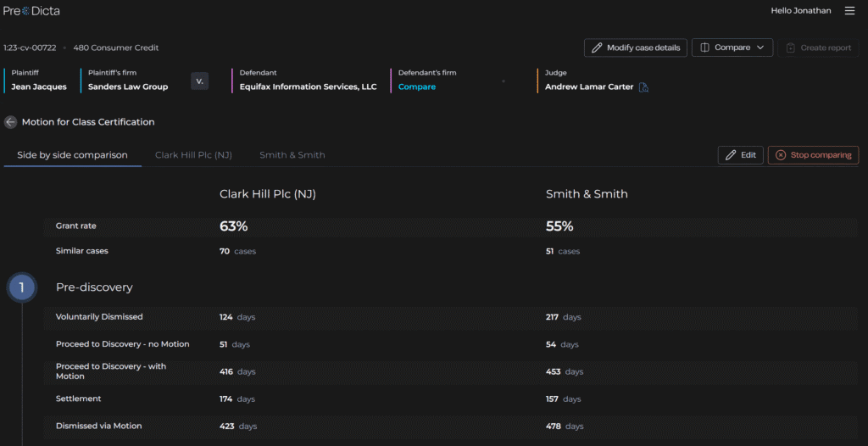Click the 63% grant rate value

pyautogui.click(x=234, y=226)
